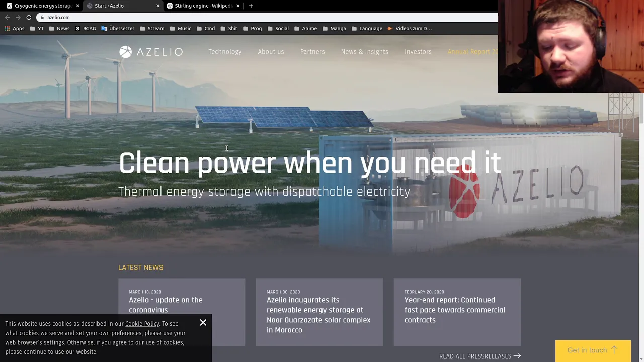This screenshot has height=362, width=644.
Task: Open the Investors menu item
Action: pos(418,52)
